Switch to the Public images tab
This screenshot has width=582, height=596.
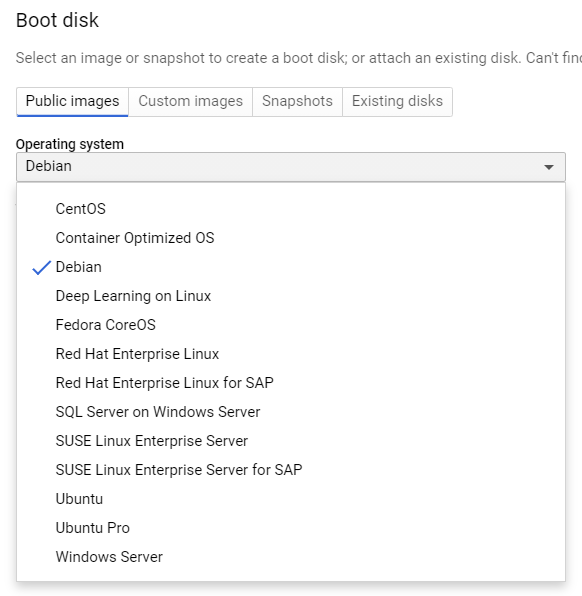point(72,101)
